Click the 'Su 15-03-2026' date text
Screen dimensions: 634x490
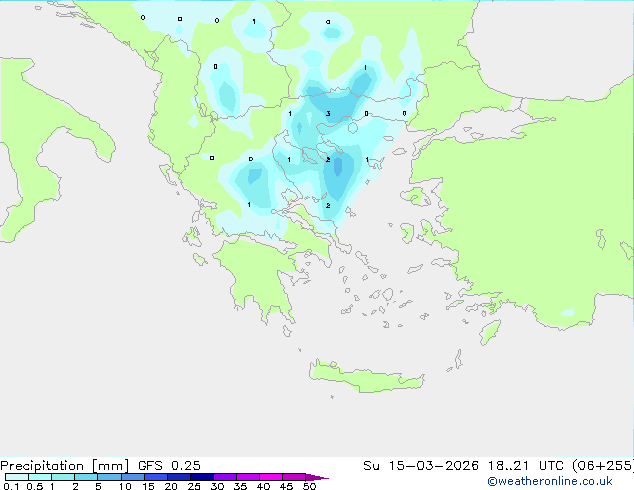[x=421, y=466]
